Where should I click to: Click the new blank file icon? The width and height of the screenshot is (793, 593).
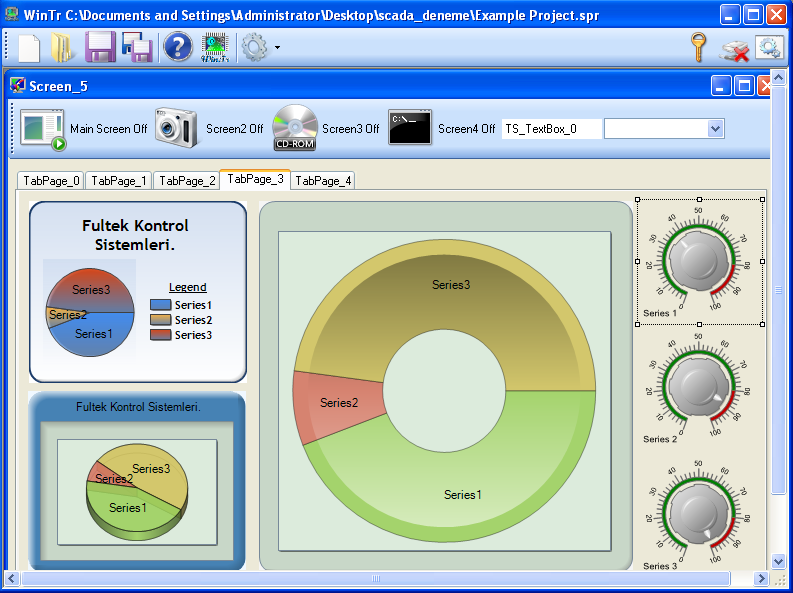(x=29, y=47)
